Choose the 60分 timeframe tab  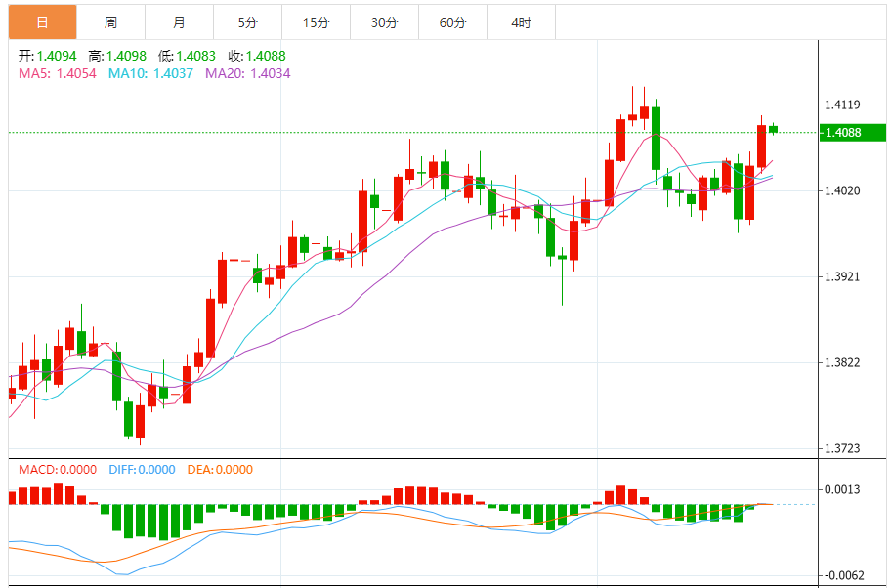point(452,22)
